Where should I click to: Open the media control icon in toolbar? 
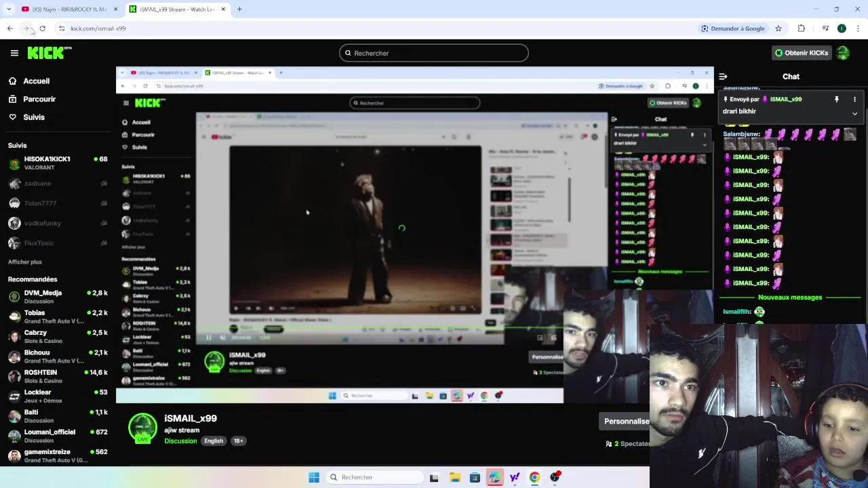pos(825,28)
